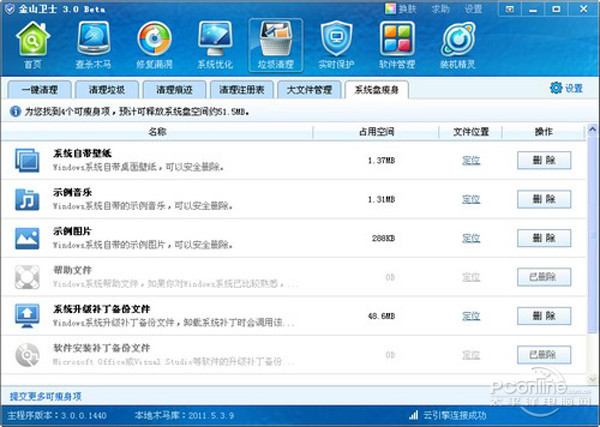
Task: Click the list scrollbar up arrow
Action: point(592,130)
